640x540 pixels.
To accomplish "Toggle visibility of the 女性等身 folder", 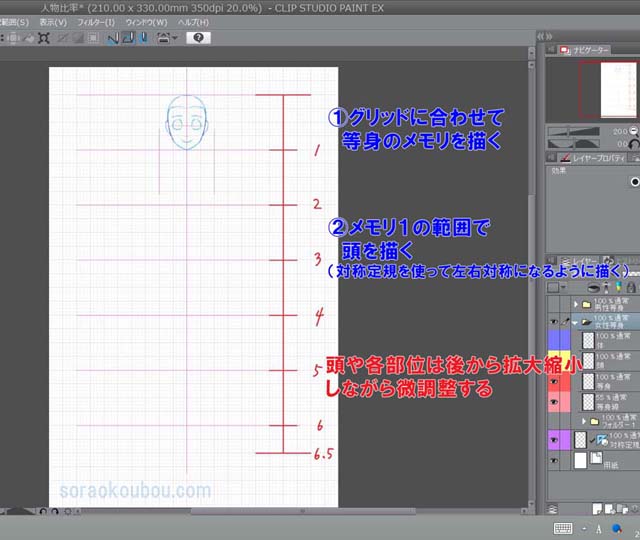I will tap(553, 322).
